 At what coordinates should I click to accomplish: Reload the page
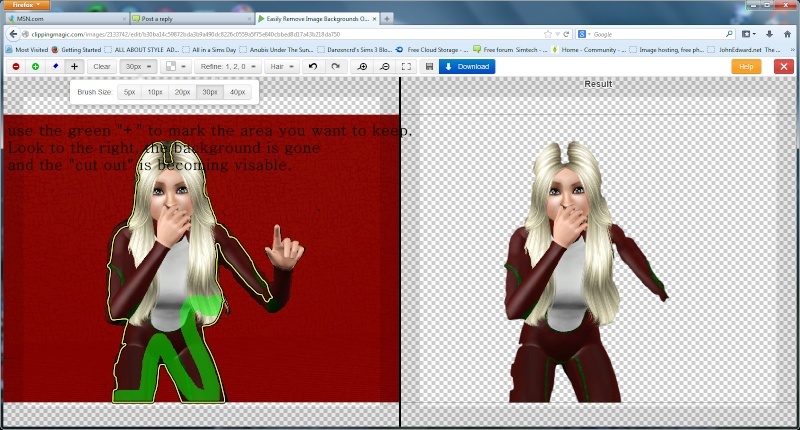(x=566, y=34)
